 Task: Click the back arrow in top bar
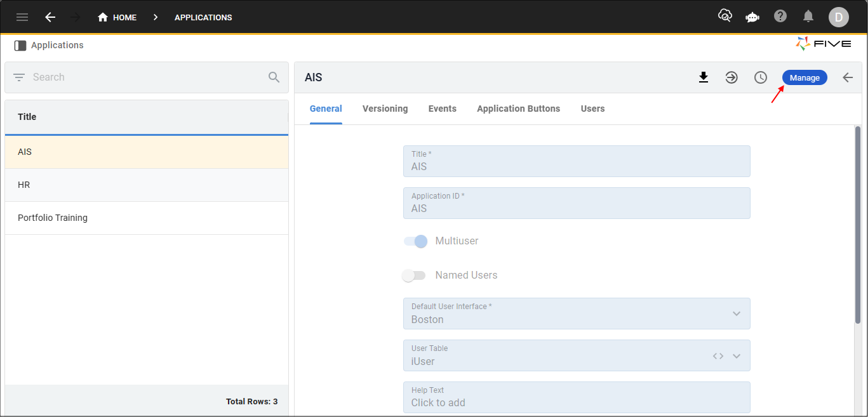(x=50, y=17)
